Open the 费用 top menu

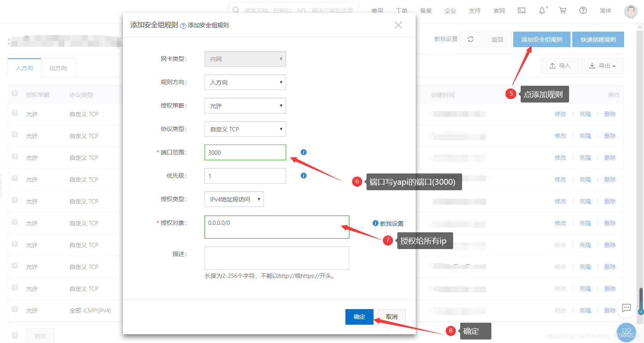pos(377,11)
